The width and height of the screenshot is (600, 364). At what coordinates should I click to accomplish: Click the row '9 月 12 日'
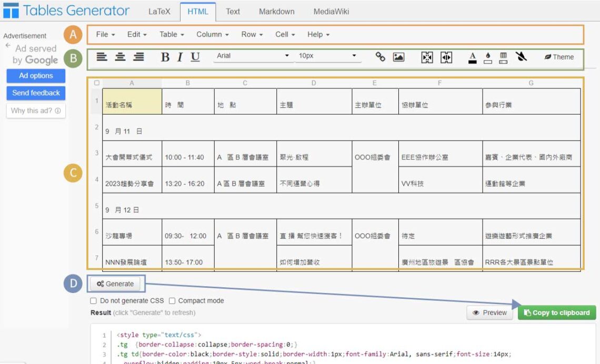pyautogui.click(x=342, y=207)
